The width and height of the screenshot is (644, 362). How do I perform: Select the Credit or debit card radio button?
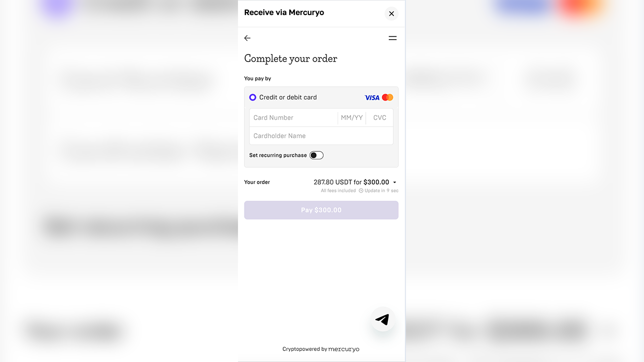coord(253,98)
